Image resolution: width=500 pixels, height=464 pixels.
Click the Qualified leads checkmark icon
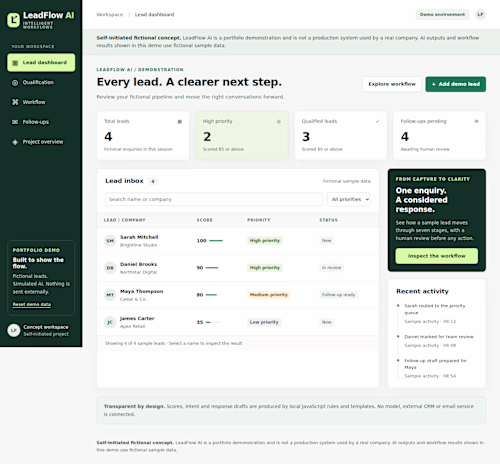(x=377, y=121)
